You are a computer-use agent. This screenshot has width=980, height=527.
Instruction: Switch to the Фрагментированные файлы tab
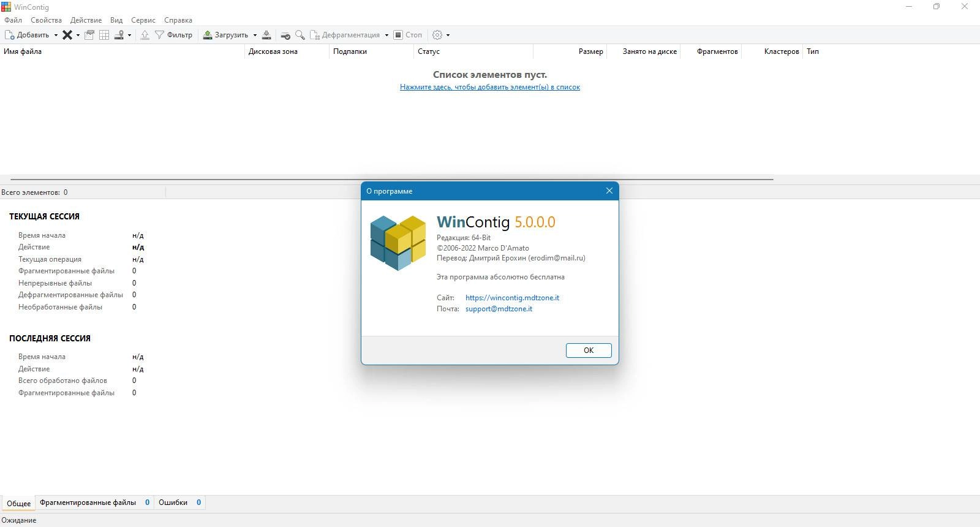[x=94, y=502]
